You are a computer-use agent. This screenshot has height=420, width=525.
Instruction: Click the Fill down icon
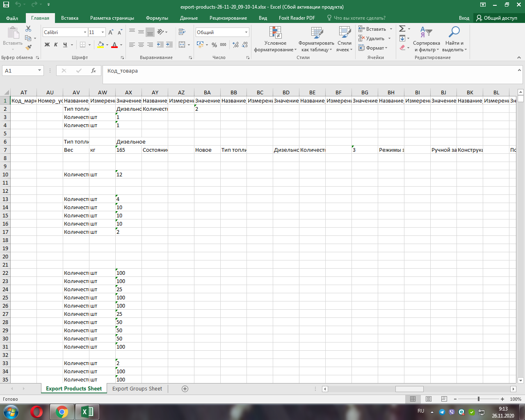click(x=402, y=38)
